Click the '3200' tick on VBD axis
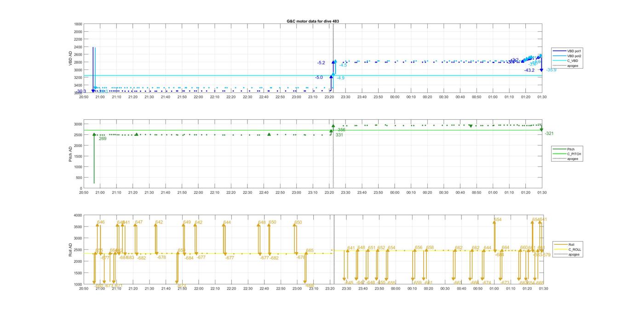 78,77
